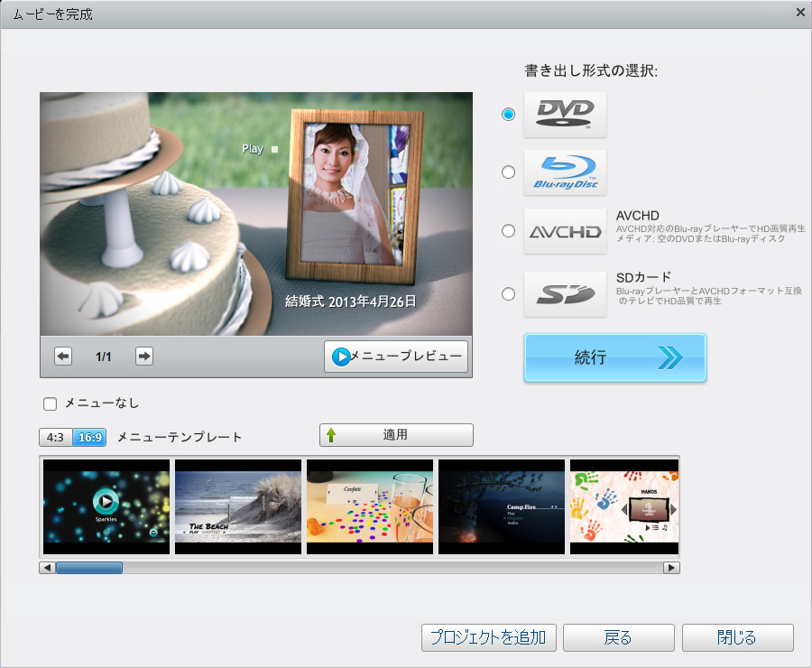This screenshot has width=812, height=668.
Task: Click the Blu-ray Disc logo icon
Action: [x=565, y=172]
